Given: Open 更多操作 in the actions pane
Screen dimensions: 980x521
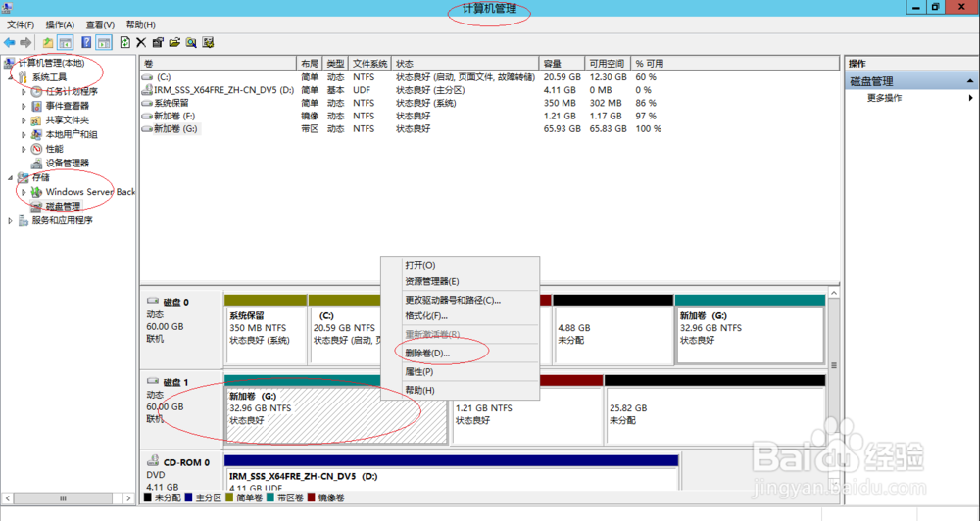Looking at the screenshot, I should 884,98.
